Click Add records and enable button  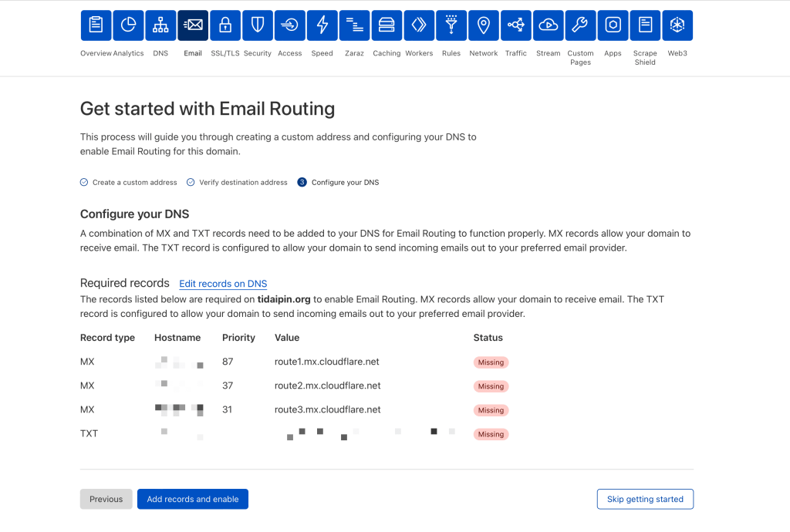(x=193, y=499)
